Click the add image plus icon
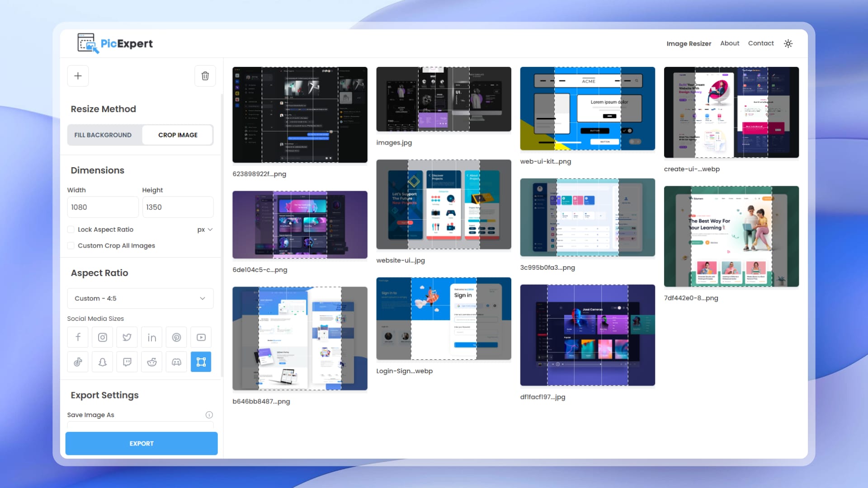 [x=78, y=75]
